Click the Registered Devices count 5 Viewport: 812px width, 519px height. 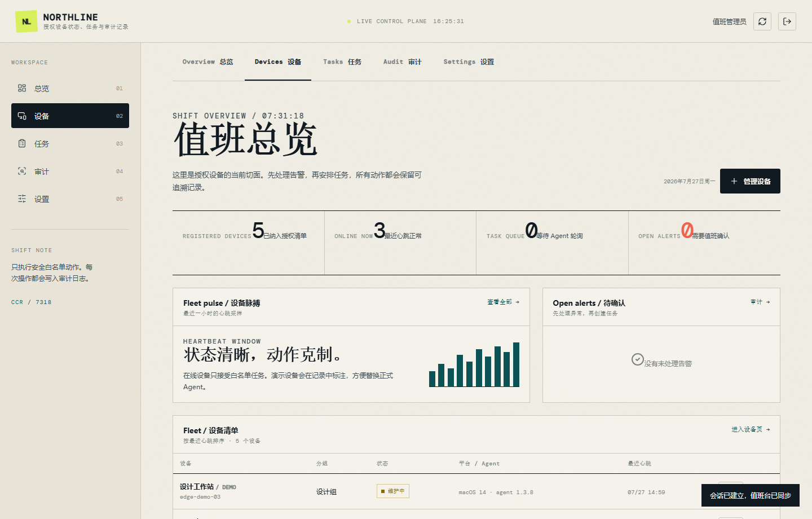pos(258,230)
